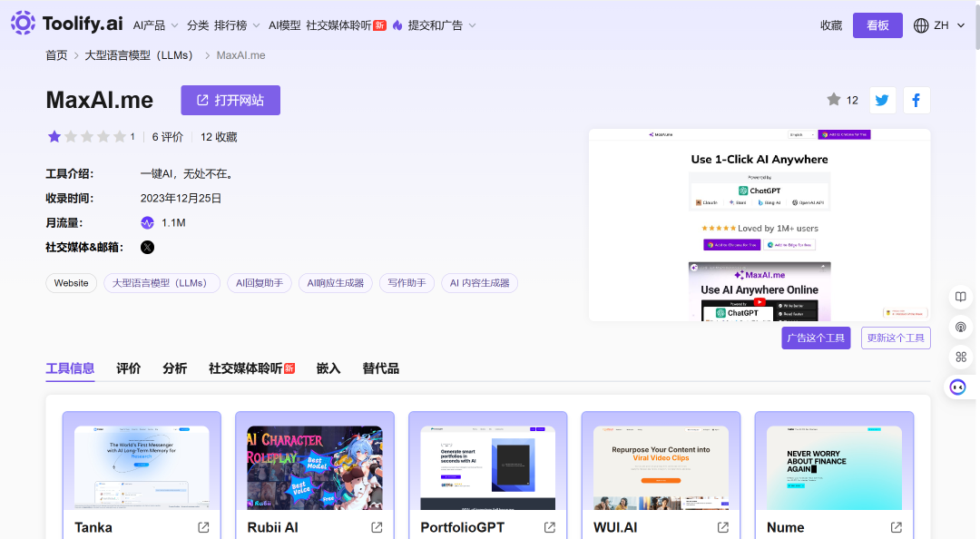Image resolution: width=980 pixels, height=539 pixels.
Task: Favorite with the star icon beside 12
Action: [x=834, y=100]
